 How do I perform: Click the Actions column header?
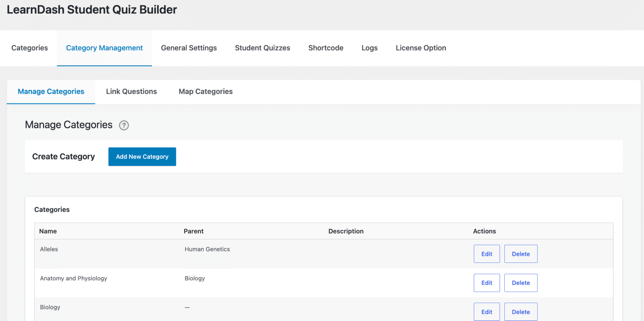point(484,231)
